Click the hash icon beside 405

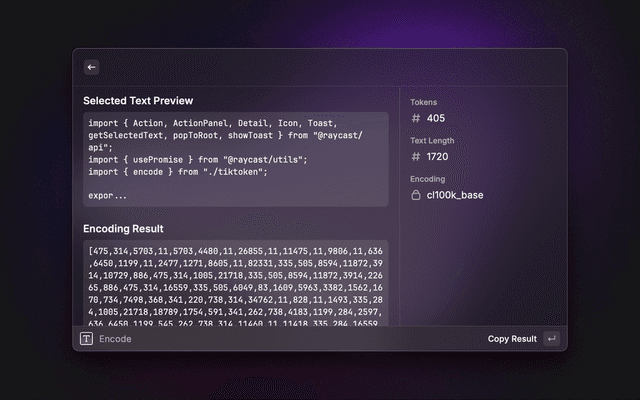click(416, 119)
